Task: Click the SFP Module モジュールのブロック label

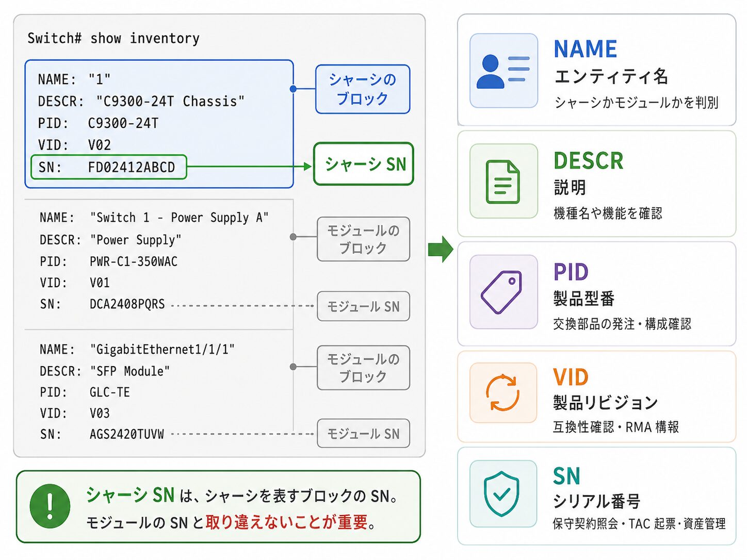Action: 364,368
